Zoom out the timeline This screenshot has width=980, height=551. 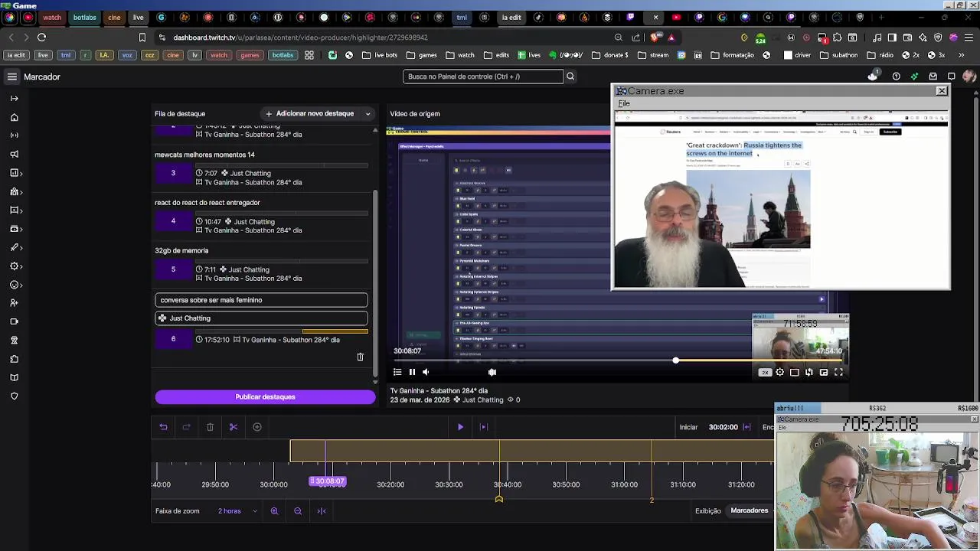(298, 511)
